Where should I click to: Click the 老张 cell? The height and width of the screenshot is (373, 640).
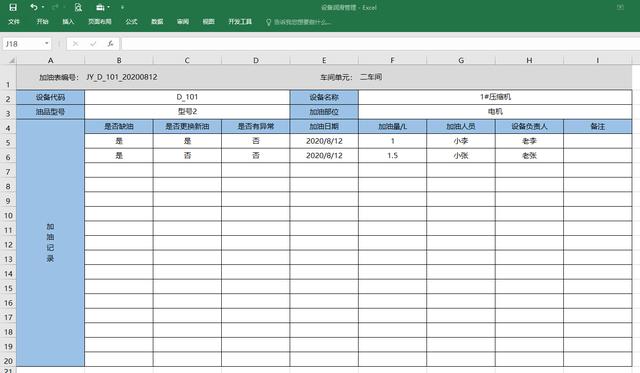[529, 155]
